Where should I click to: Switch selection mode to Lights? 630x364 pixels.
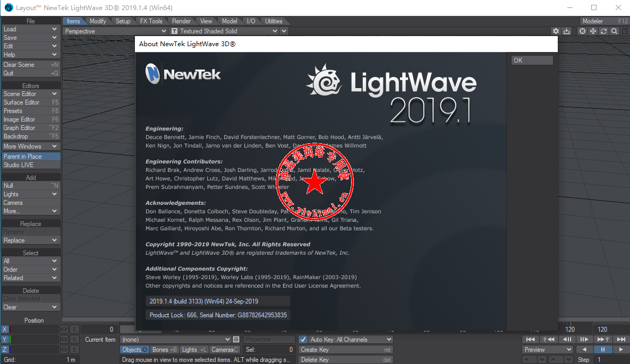(194, 350)
